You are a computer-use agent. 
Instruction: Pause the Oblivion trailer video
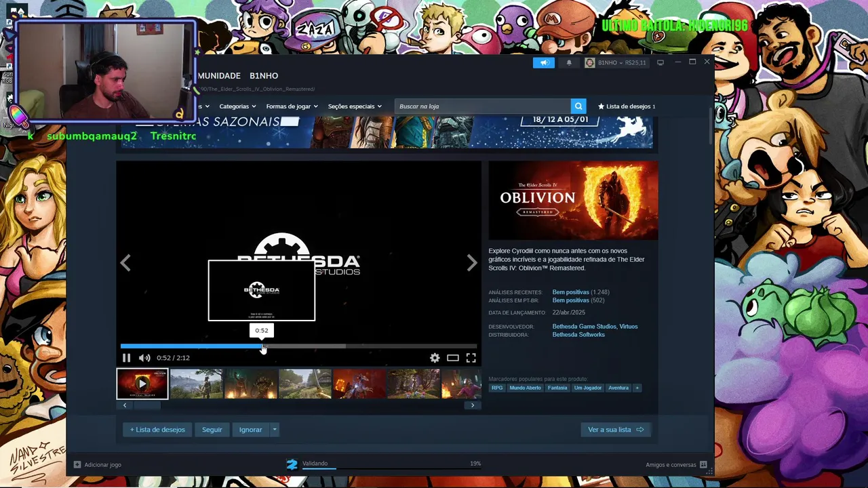click(126, 358)
